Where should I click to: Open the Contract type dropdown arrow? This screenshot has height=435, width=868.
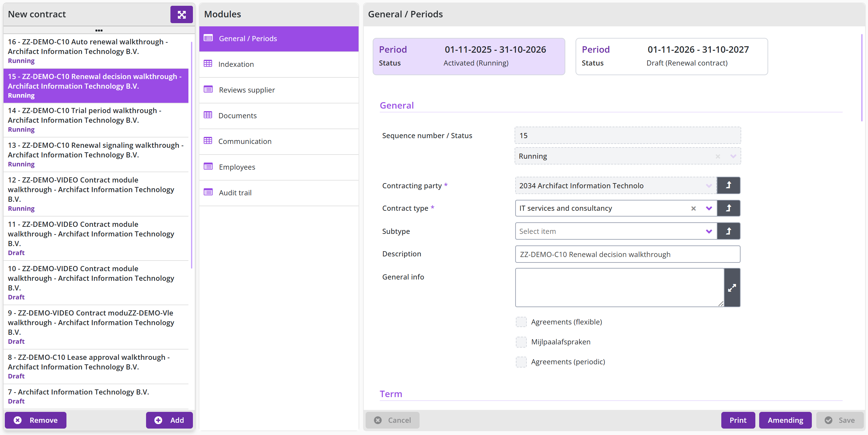pyautogui.click(x=708, y=209)
